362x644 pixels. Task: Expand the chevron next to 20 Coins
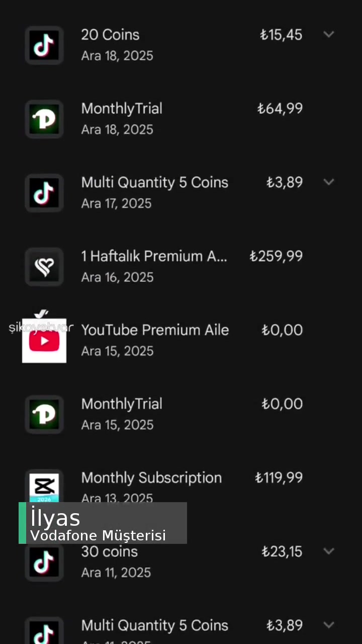pyautogui.click(x=329, y=34)
